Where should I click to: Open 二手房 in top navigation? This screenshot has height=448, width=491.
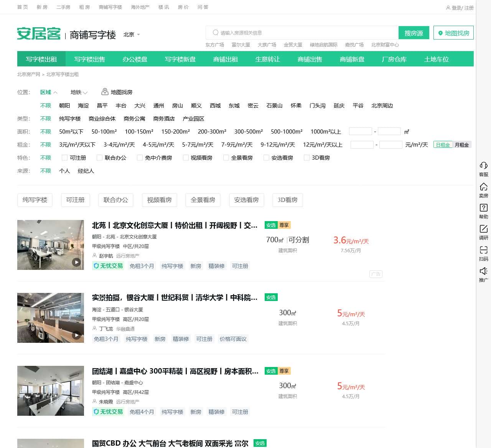63,7
